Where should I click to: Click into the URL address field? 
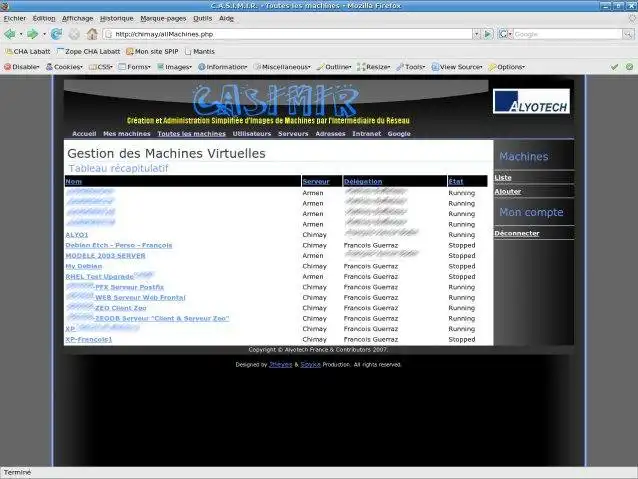(x=291, y=34)
